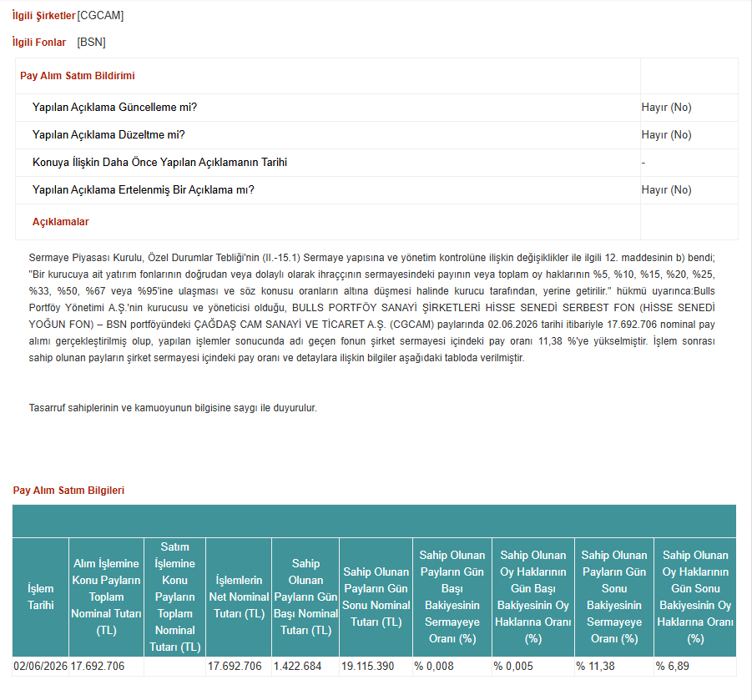Click 'Sahip Olunan Payların Gün Başı Nominal Tutarı' header
The width and height of the screenshot is (752, 700).
(x=305, y=597)
